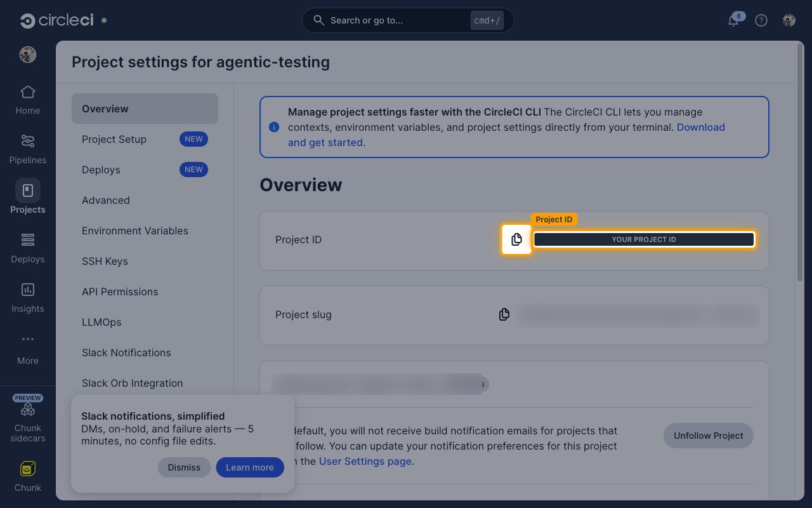Click the info icon in CLI banner
Image resolution: width=812 pixels, height=508 pixels.
click(x=274, y=127)
